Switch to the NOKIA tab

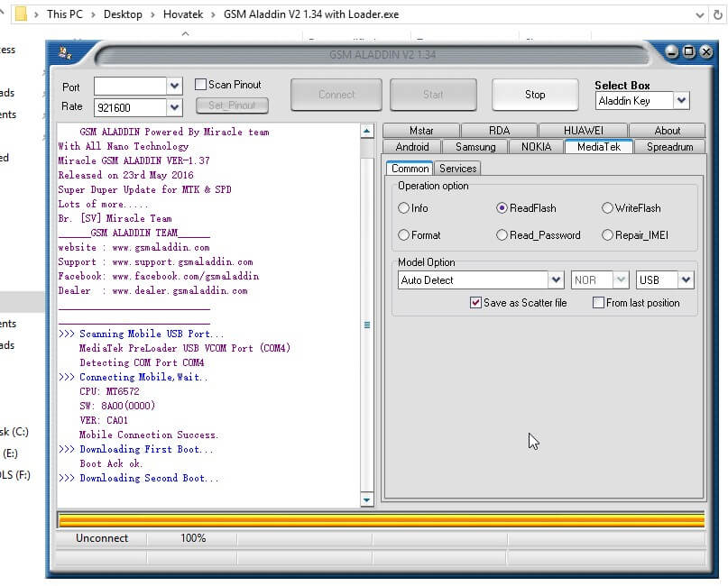click(x=536, y=147)
